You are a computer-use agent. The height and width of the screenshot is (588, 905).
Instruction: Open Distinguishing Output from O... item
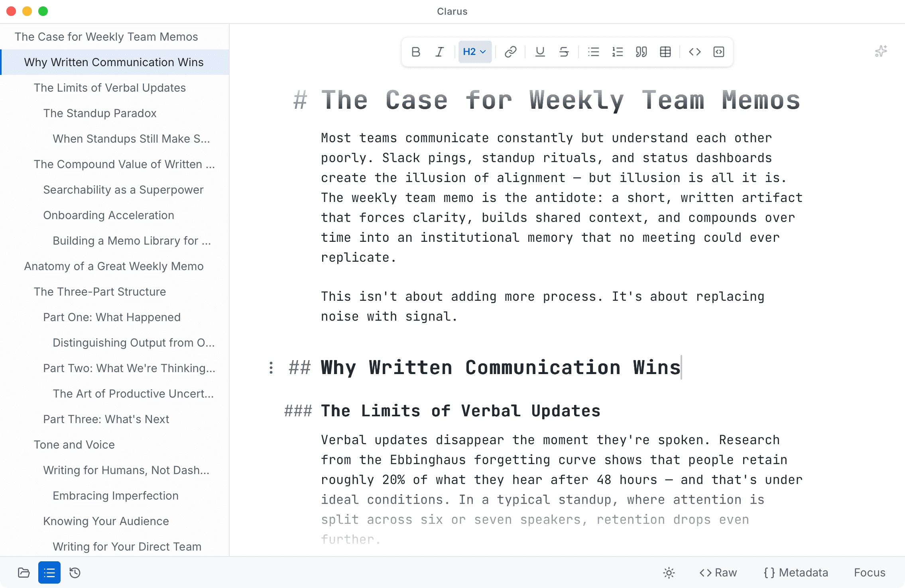click(x=115, y=343)
